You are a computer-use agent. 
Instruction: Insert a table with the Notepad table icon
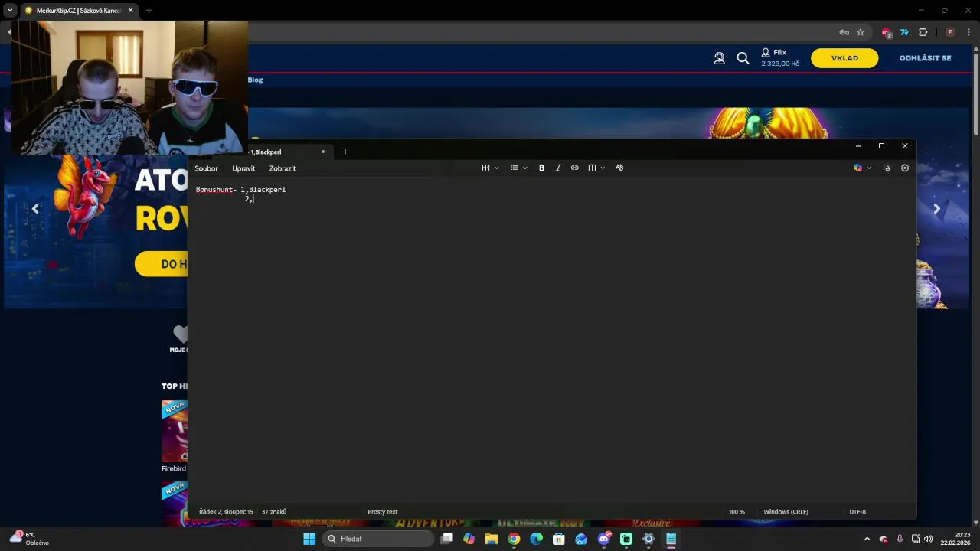[592, 168]
